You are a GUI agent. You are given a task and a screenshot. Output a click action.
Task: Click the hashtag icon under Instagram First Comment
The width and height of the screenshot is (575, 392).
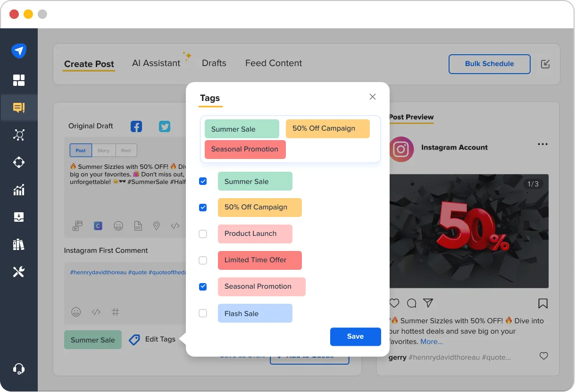point(116,312)
